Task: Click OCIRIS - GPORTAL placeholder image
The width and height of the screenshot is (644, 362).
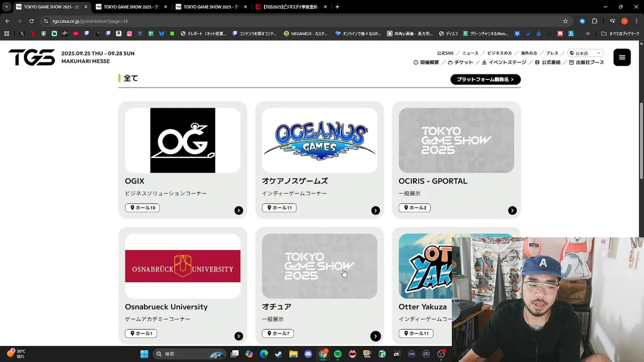Action: (456, 140)
